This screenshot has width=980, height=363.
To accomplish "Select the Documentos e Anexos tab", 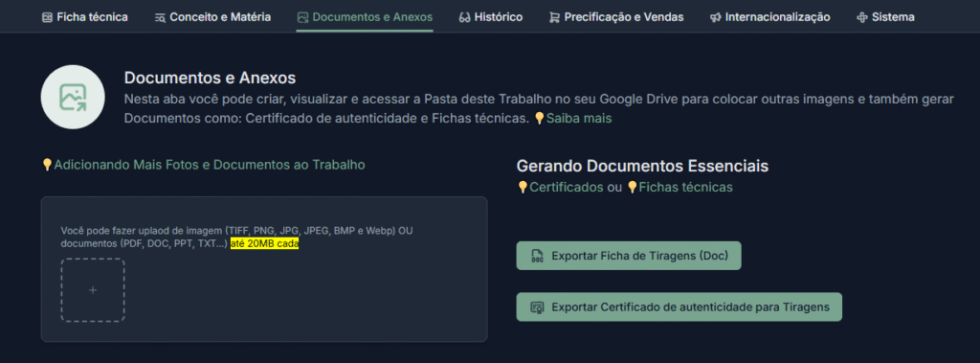I will pyautogui.click(x=365, y=17).
